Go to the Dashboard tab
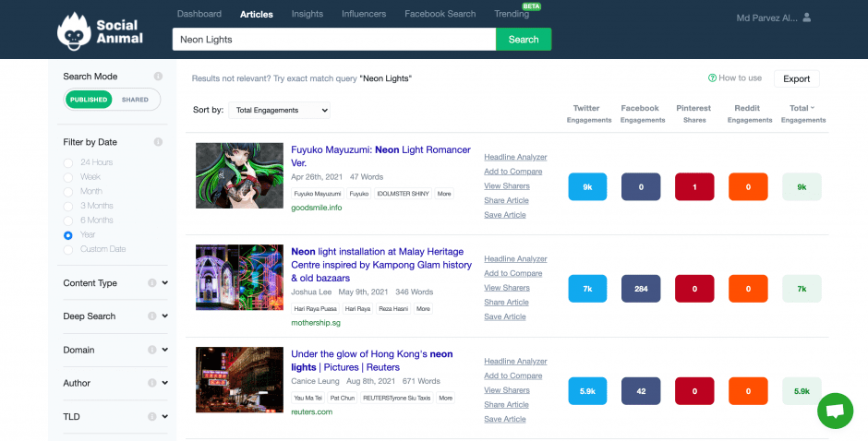The image size is (868, 441). click(199, 14)
